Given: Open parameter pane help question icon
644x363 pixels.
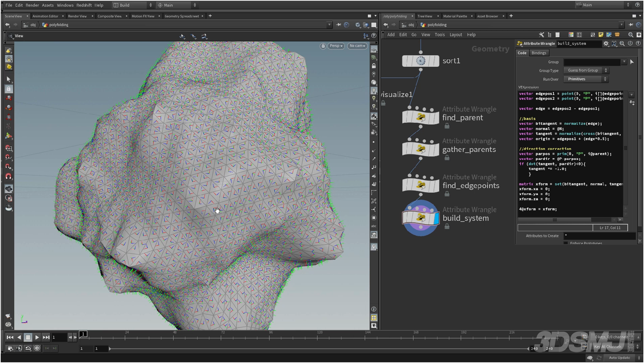Looking at the screenshot, I should point(638,44).
